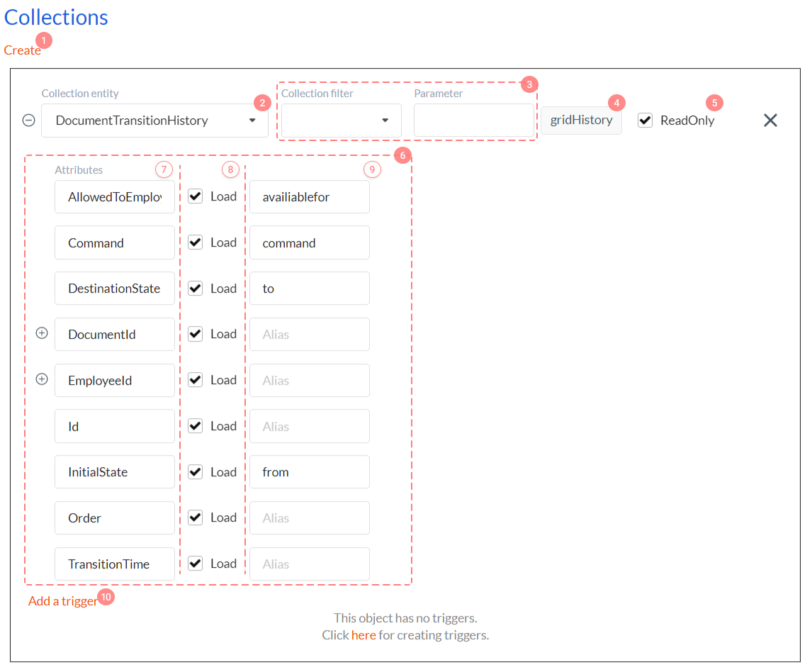Viewport: 812px width, 672px height.
Task: Select the Id attribute field
Action: pyautogui.click(x=115, y=427)
